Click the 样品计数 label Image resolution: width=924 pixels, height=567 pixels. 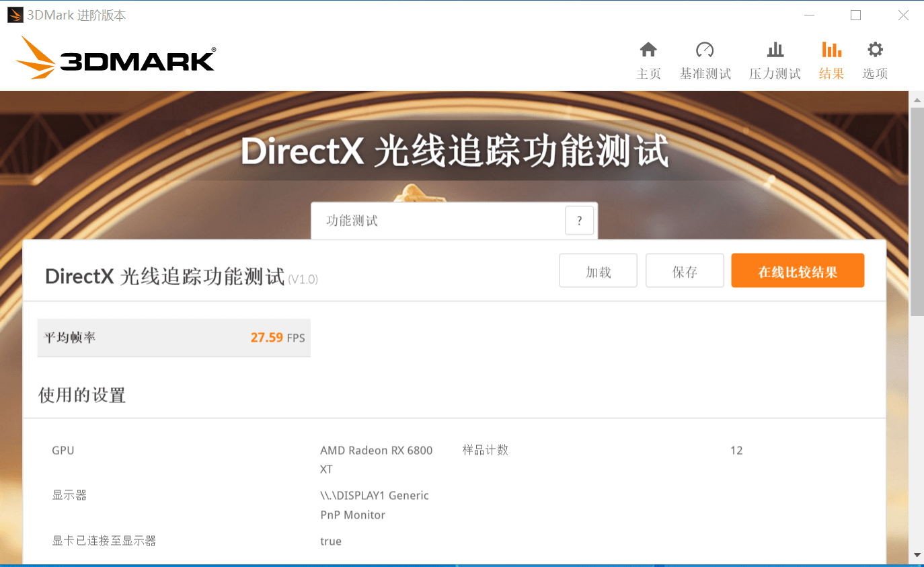tap(485, 450)
